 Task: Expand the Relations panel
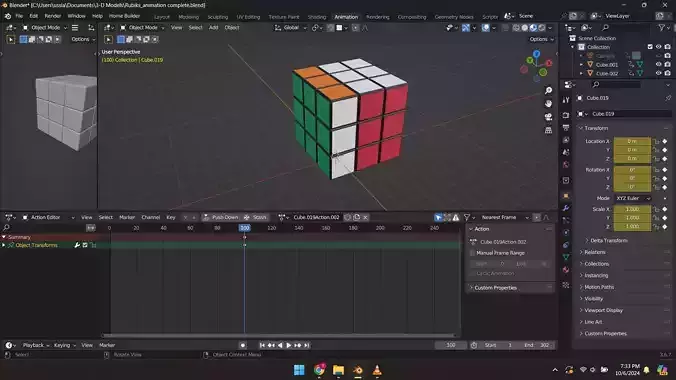(595, 252)
